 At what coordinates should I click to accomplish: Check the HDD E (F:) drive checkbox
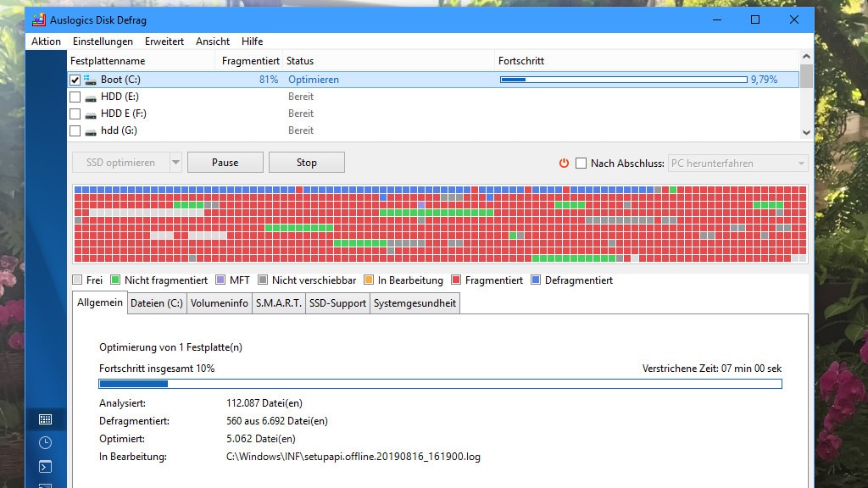pos(75,114)
